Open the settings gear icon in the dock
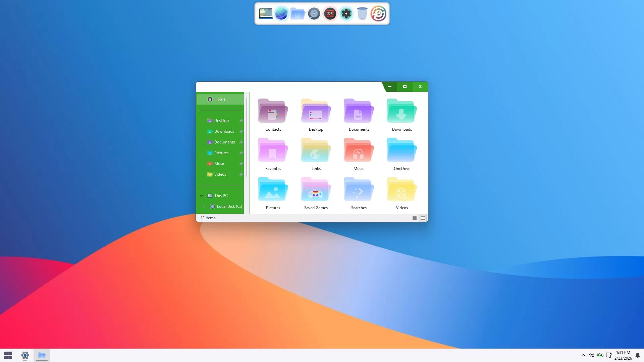 tap(346, 14)
